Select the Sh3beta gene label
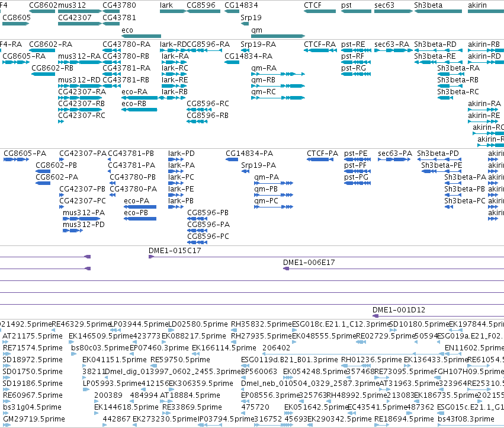Screen dimensions: 504x428 click(x=428, y=5)
